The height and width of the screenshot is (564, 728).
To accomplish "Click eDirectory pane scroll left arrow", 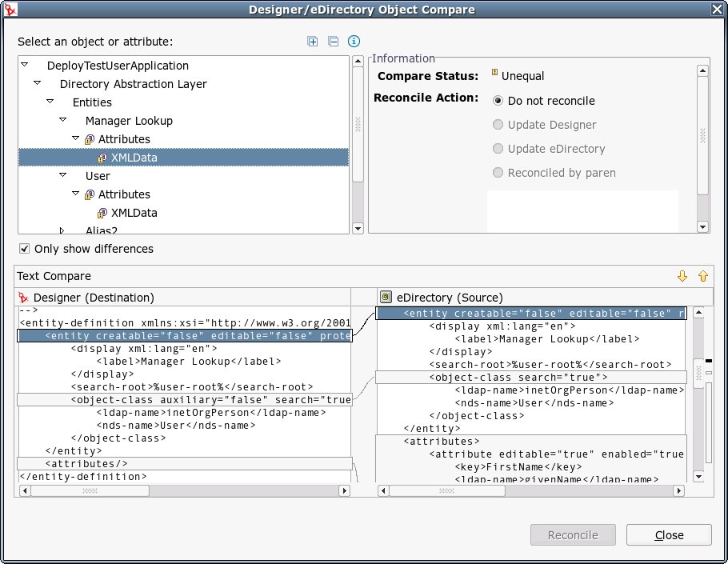I will coord(383,490).
